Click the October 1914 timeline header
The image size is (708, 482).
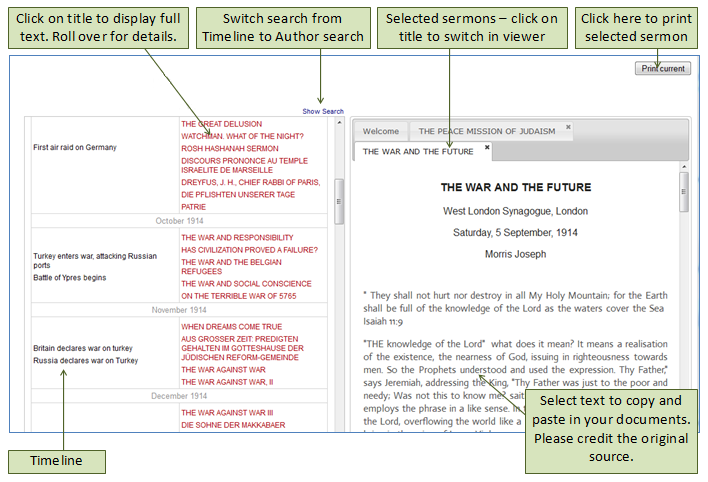(x=179, y=220)
